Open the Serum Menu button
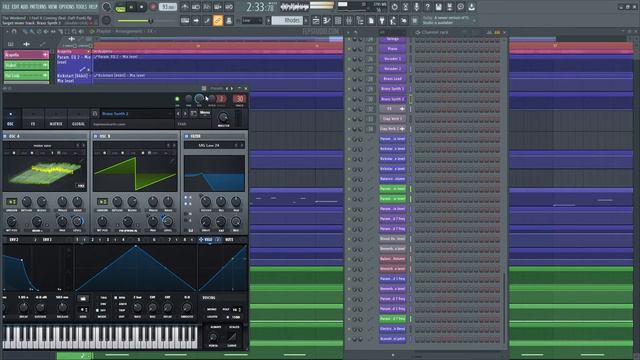 (205, 113)
